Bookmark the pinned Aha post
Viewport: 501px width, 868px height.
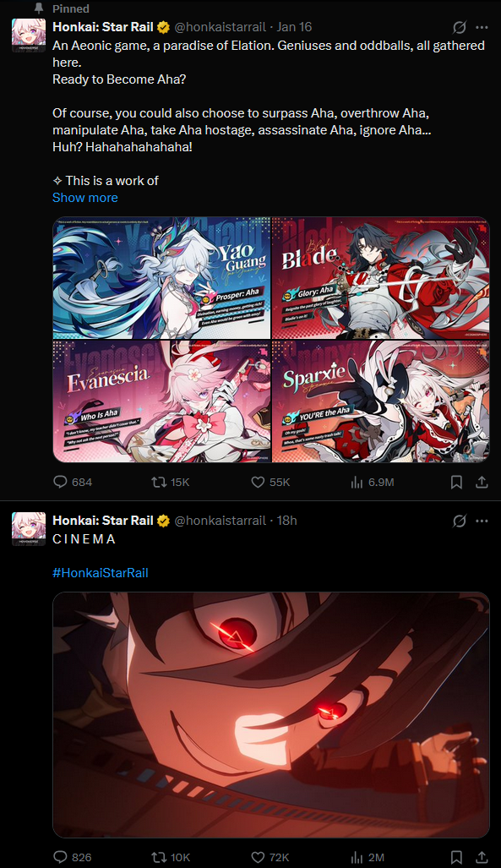coord(456,482)
